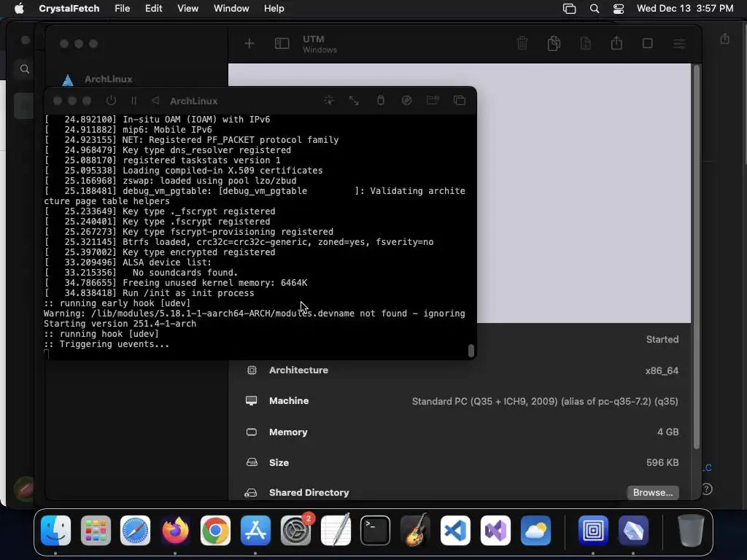Open Visual Studio from the dock
The width and height of the screenshot is (747, 560).
point(495,530)
